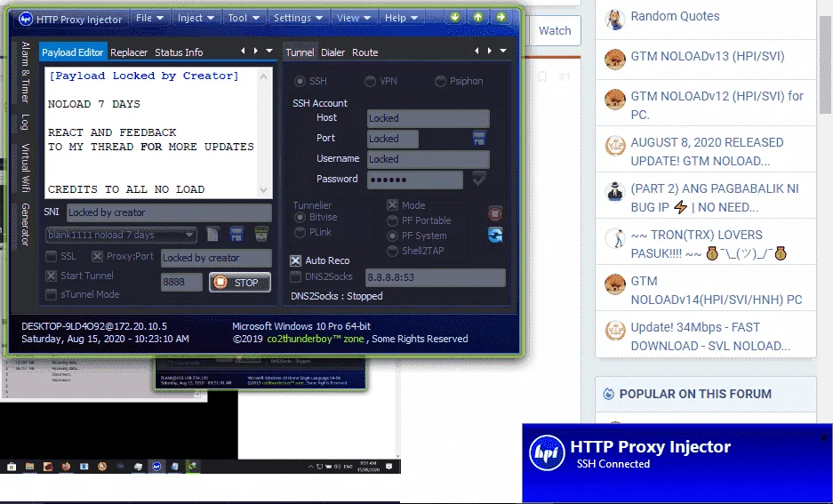Click avatar beside GTM NOLOADv13 thread

click(x=614, y=59)
